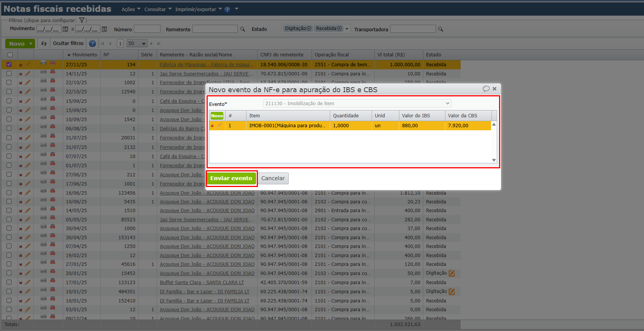Print the note dated 27/11/25

pos(43,63)
